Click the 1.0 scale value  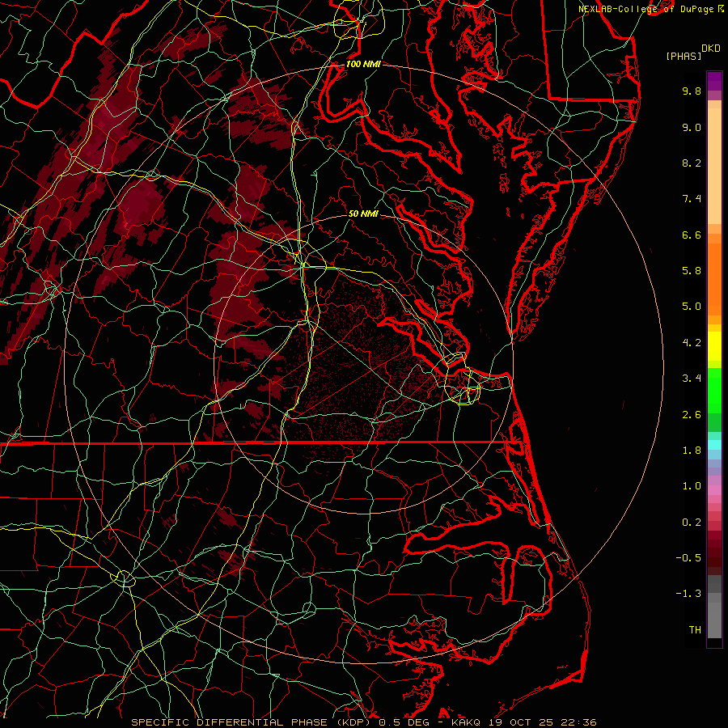(x=692, y=486)
